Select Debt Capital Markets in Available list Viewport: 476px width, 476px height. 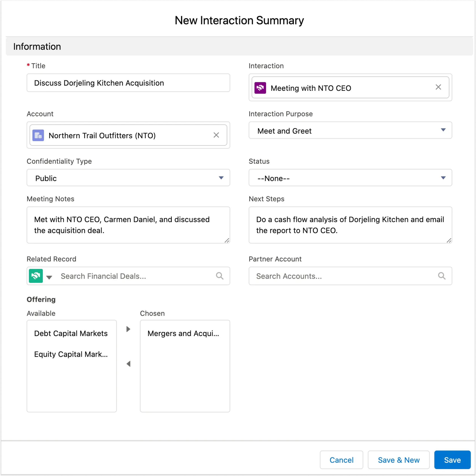[x=71, y=333]
